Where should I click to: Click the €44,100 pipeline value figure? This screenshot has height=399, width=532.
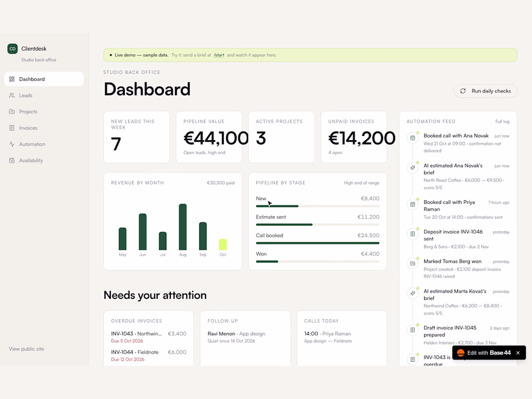[x=216, y=138]
